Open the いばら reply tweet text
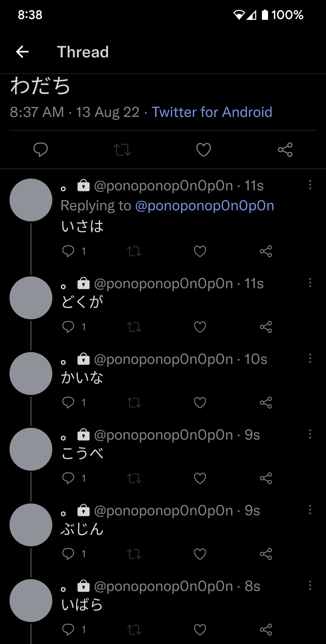Viewport: 326px width, 644px height. pos(82,605)
